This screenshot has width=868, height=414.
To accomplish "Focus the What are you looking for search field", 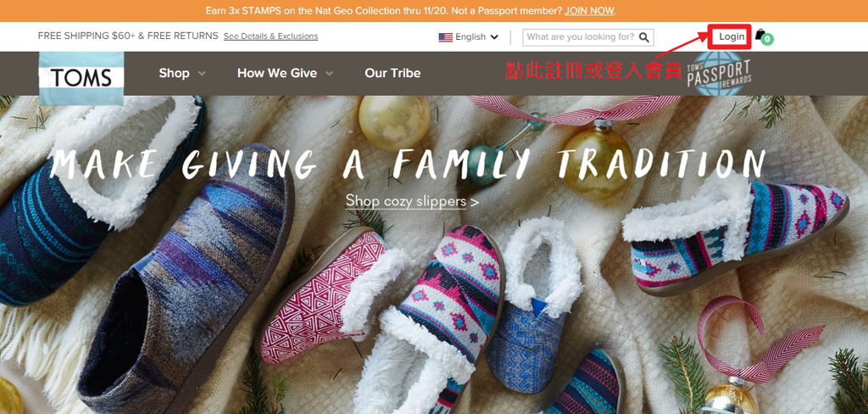I will 580,37.
